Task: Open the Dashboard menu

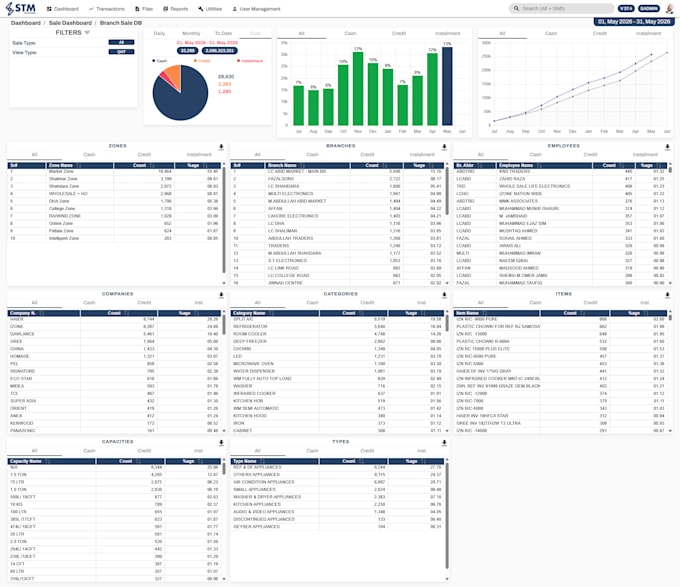Action: 63,9
